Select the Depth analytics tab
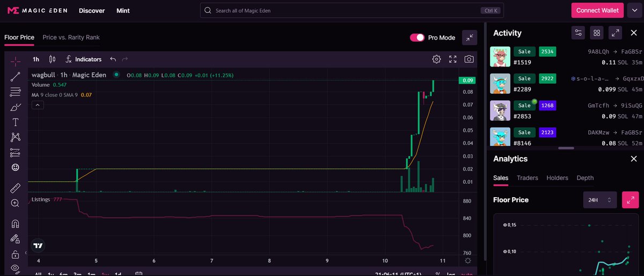Image resolution: width=644 pixels, height=276 pixels. [585, 178]
